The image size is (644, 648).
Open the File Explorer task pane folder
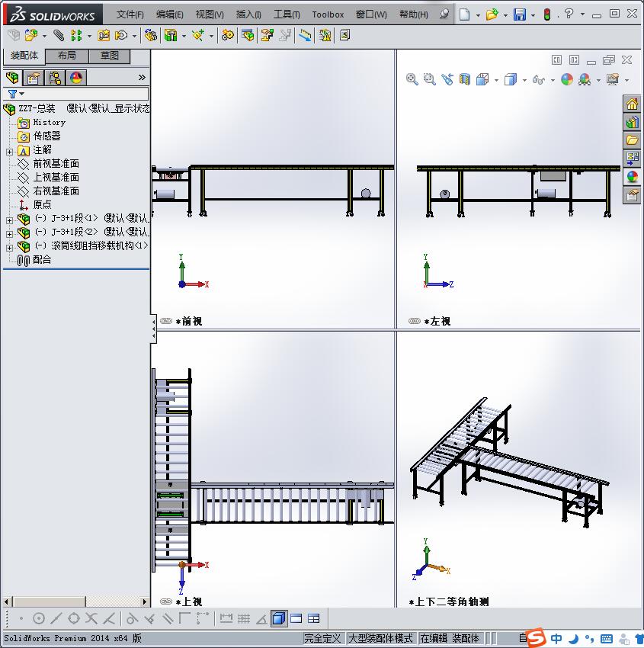(x=632, y=140)
